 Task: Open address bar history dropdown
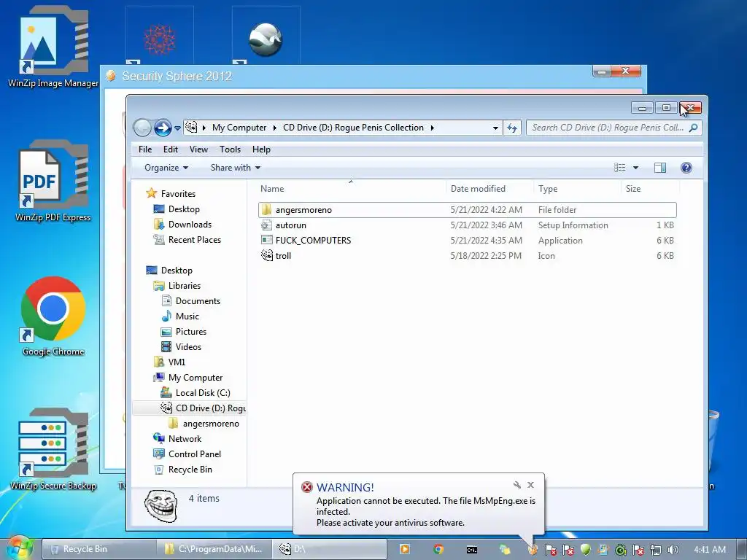495,128
